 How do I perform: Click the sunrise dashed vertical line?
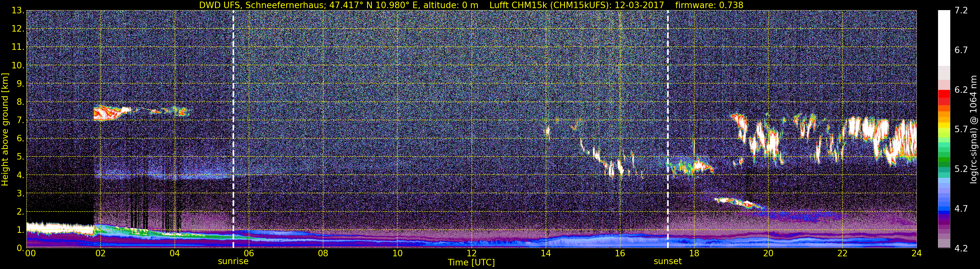coord(233,129)
